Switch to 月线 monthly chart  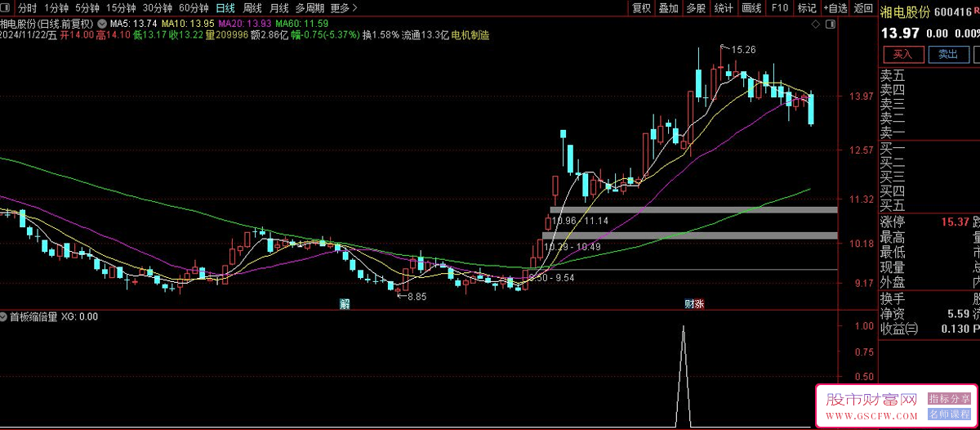click(278, 8)
